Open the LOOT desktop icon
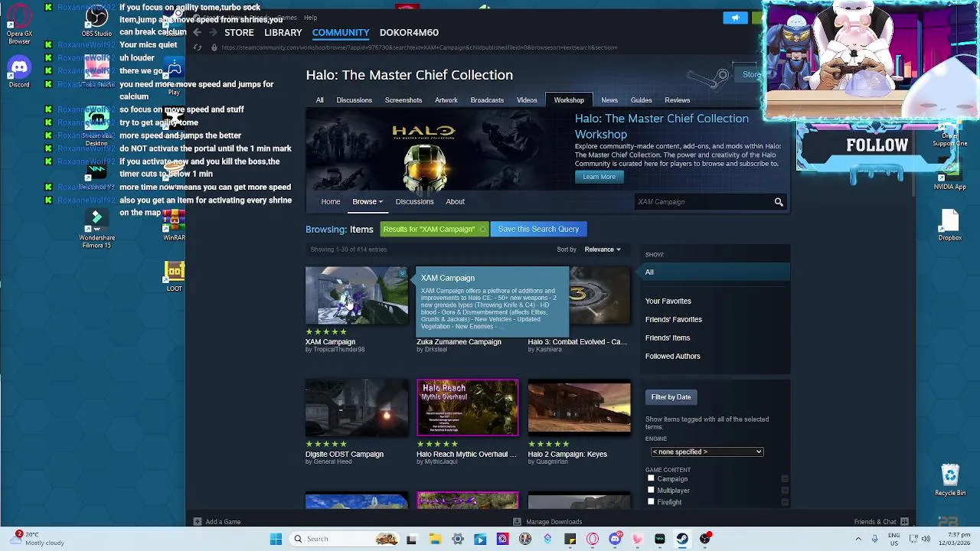This screenshot has height=551, width=980. tap(175, 276)
